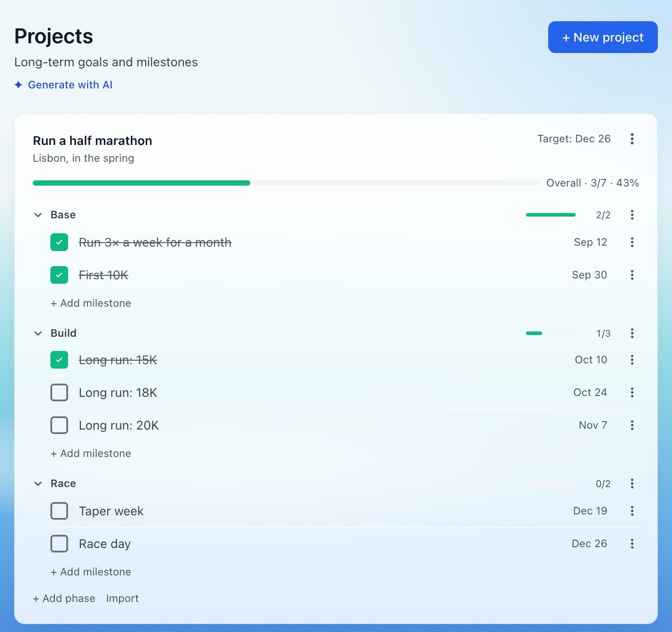This screenshot has height=632, width=672.
Task: Mark Taper week as complete
Action: [59, 511]
